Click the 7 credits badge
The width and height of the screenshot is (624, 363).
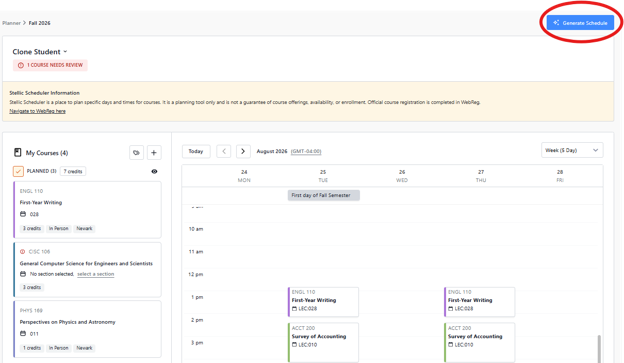[x=73, y=172]
